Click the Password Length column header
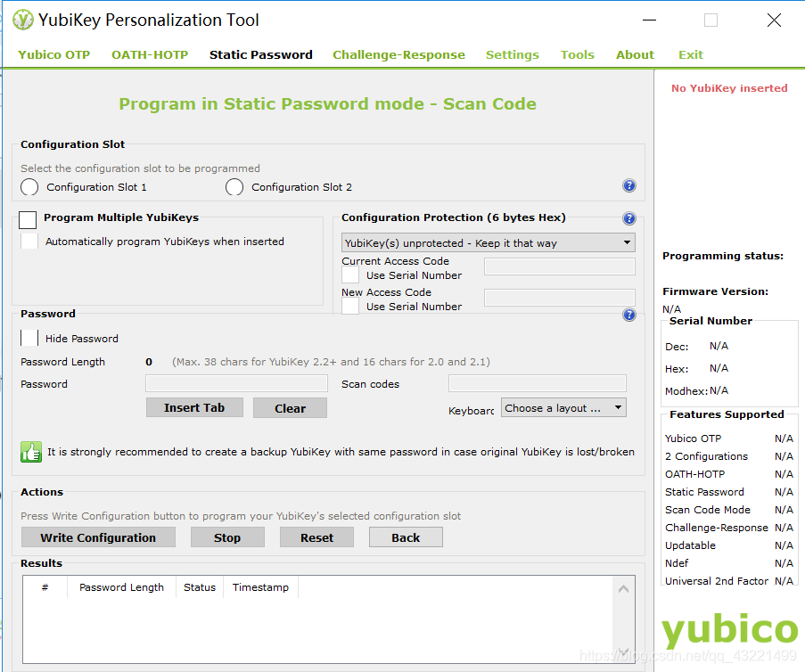805x672 pixels. click(121, 587)
